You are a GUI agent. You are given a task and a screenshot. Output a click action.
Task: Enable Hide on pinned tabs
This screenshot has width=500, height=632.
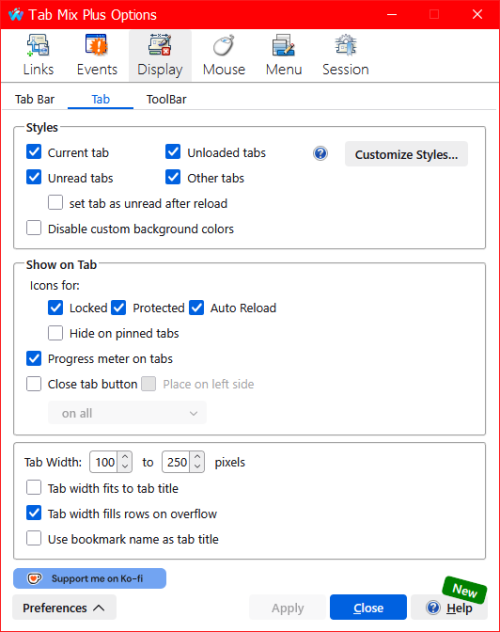click(x=56, y=333)
